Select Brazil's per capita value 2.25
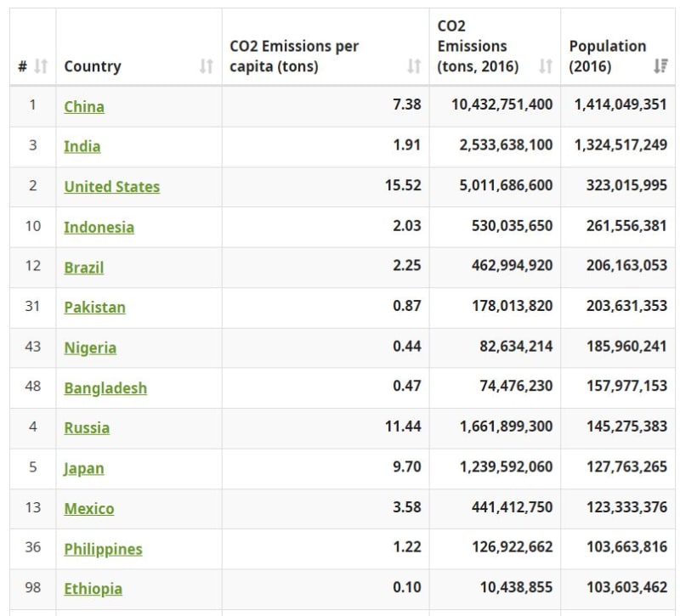680x616 pixels. point(407,265)
